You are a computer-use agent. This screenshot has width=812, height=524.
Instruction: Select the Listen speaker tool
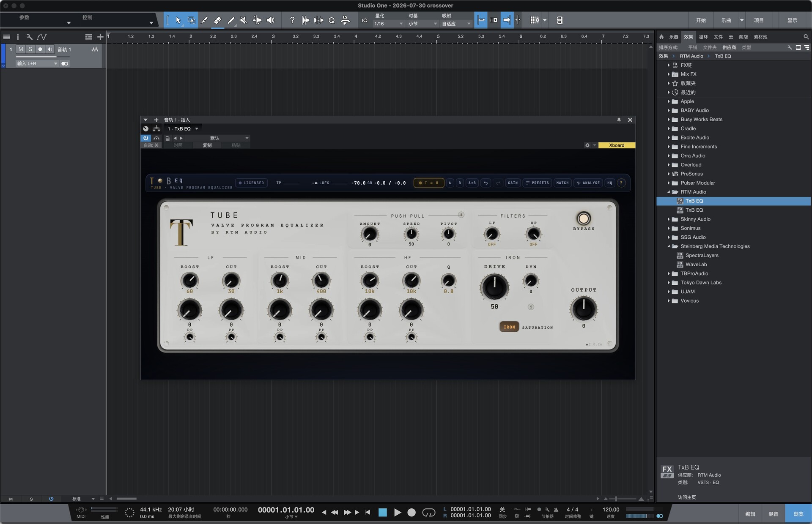tap(270, 20)
